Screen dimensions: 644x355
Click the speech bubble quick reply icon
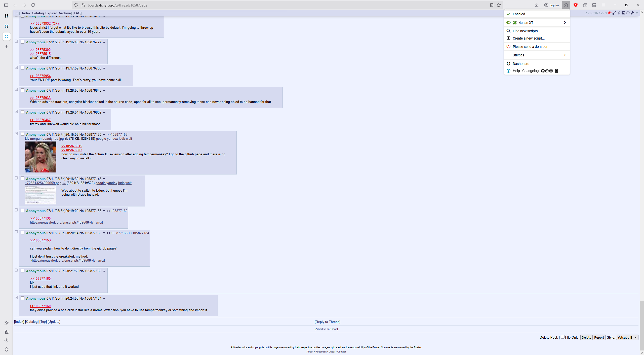628,13
